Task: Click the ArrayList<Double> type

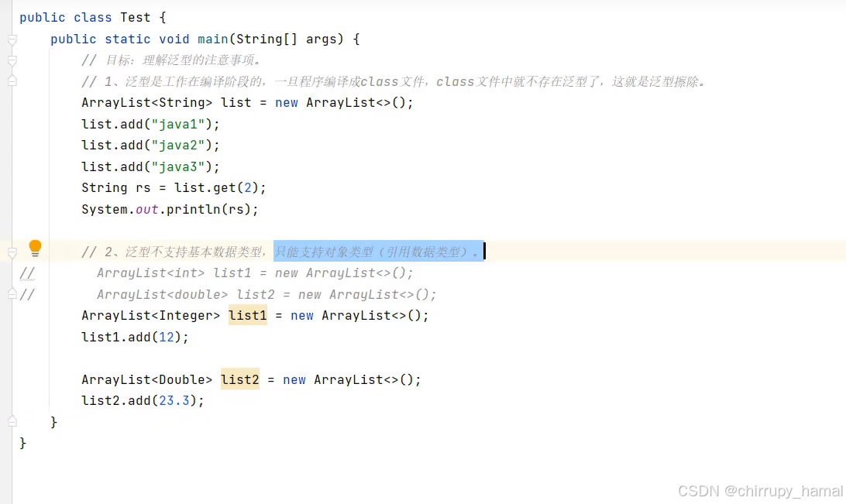Action: tap(146, 379)
